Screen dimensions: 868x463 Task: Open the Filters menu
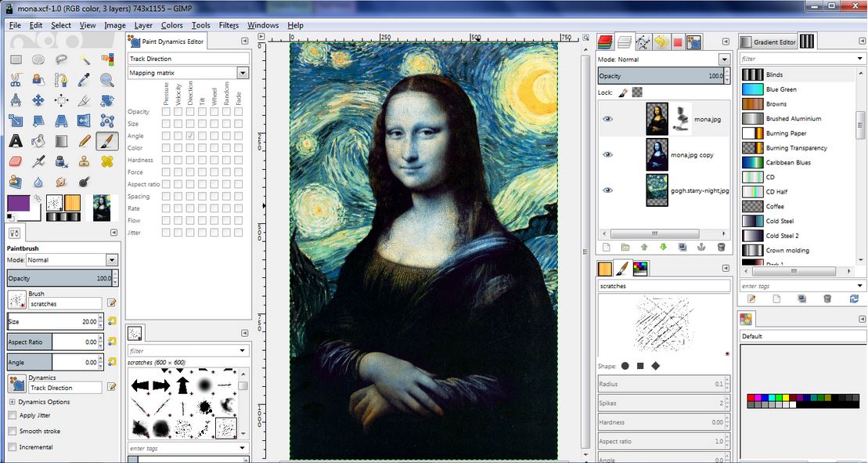pos(229,26)
